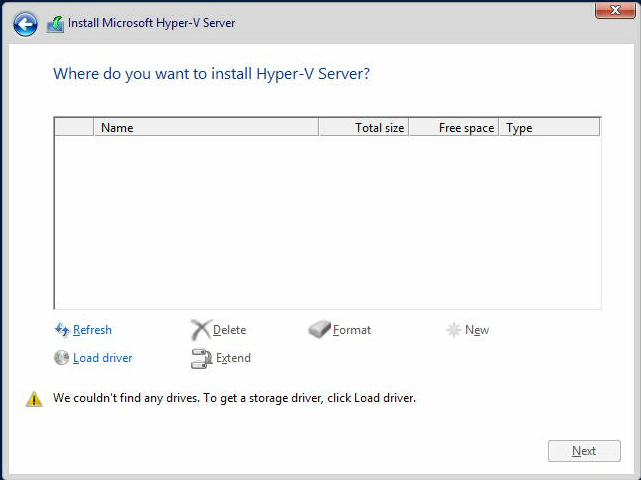Sort by the Name column header
Screen dimensions: 641x480
[x=206, y=128]
